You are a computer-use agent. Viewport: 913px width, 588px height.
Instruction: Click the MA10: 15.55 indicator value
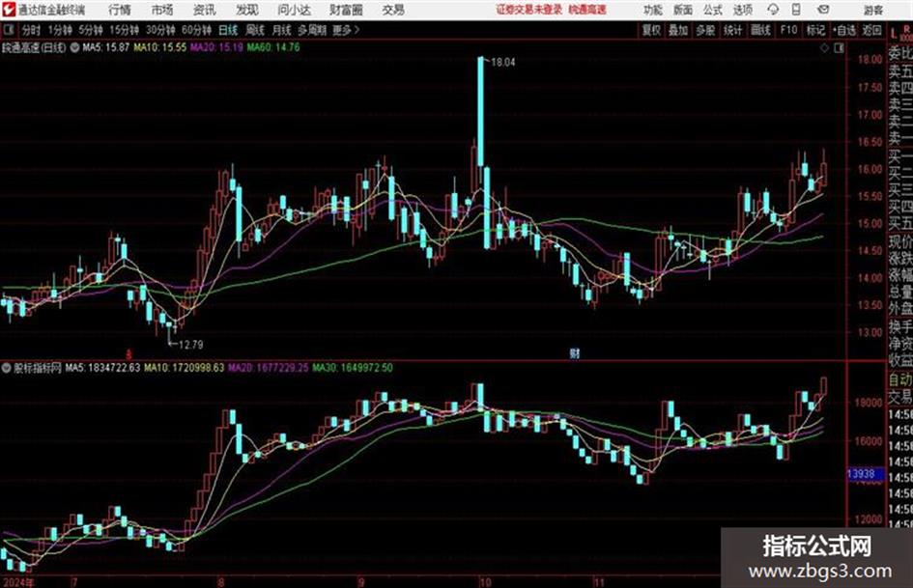point(160,47)
